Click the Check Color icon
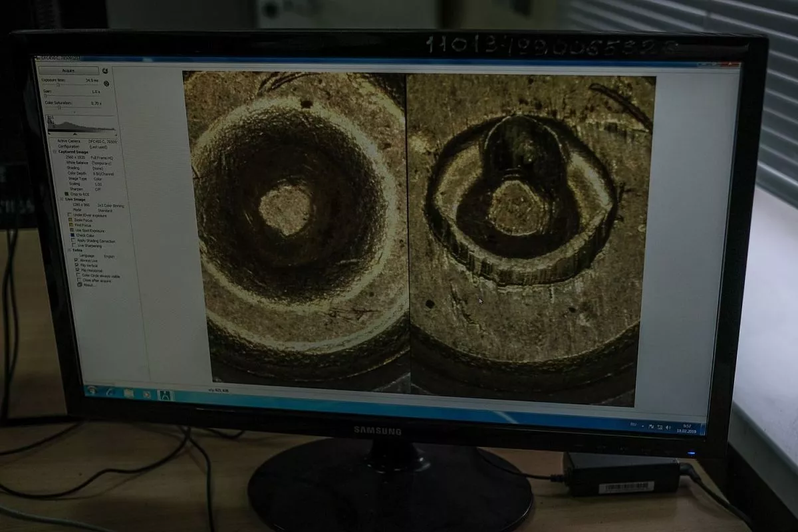798x532 pixels. [72, 235]
